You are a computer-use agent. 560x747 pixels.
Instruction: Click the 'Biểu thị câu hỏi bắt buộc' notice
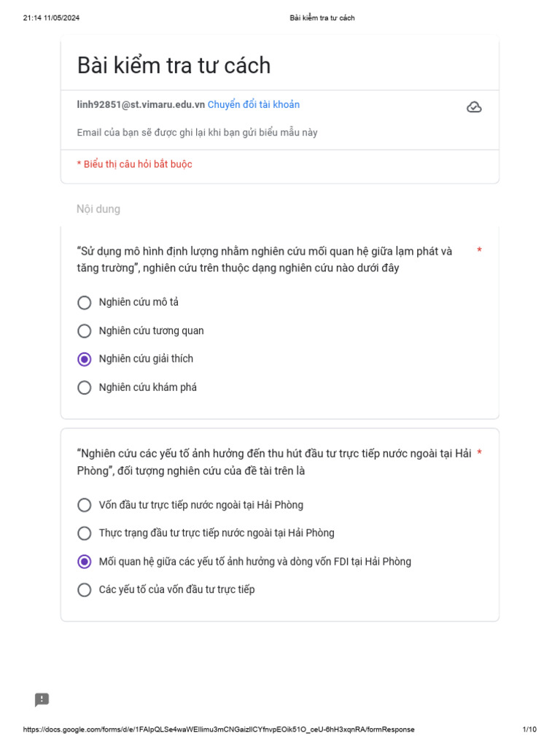(135, 164)
